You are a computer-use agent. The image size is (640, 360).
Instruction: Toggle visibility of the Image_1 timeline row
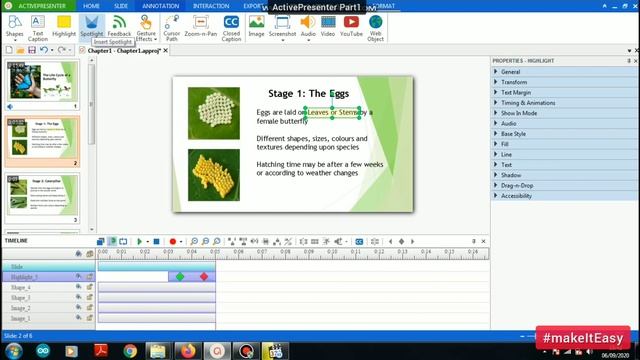pyautogui.click(x=78, y=318)
